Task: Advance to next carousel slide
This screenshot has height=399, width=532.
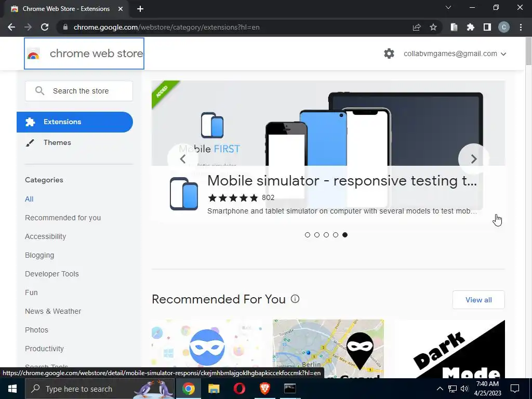Action: coord(474,159)
